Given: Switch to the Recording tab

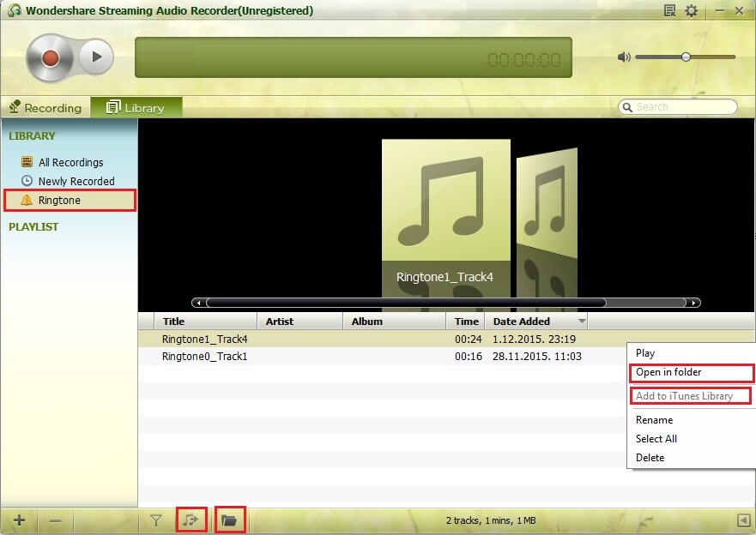Looking at the screenshot, I should tap(45, 107).
